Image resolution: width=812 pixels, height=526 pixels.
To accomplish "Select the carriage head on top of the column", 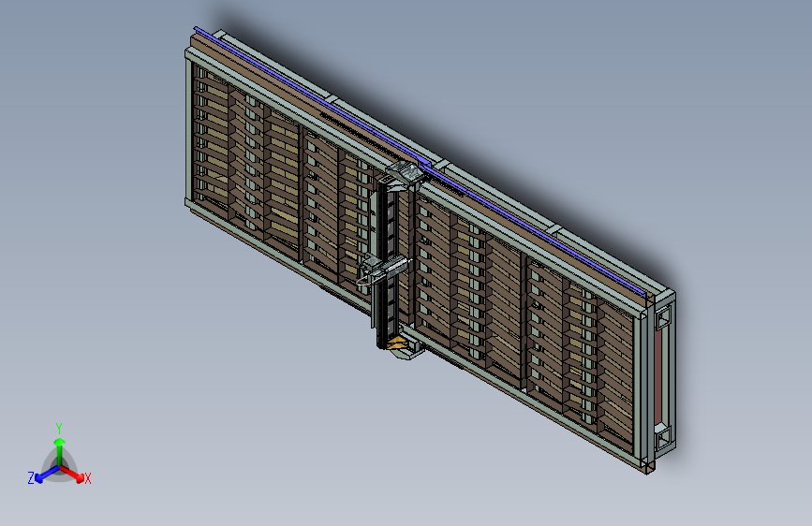I will click(403, 174).
